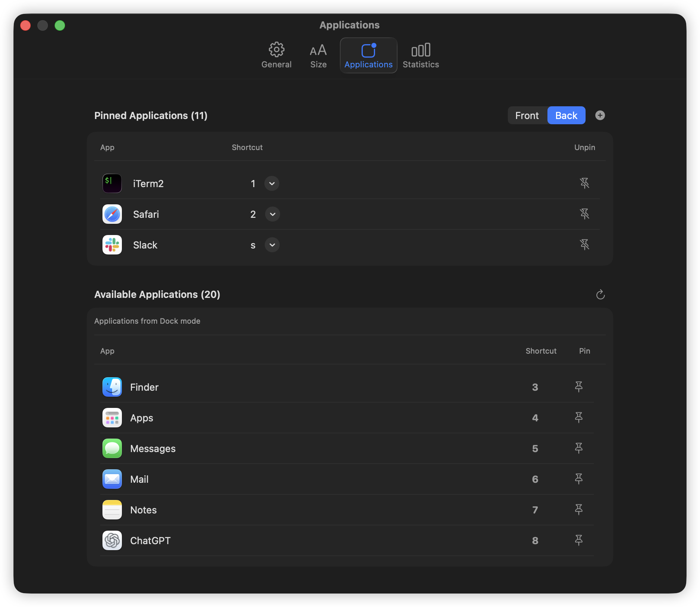
Task: Click the Safari name label
Action: click(146, 214)
